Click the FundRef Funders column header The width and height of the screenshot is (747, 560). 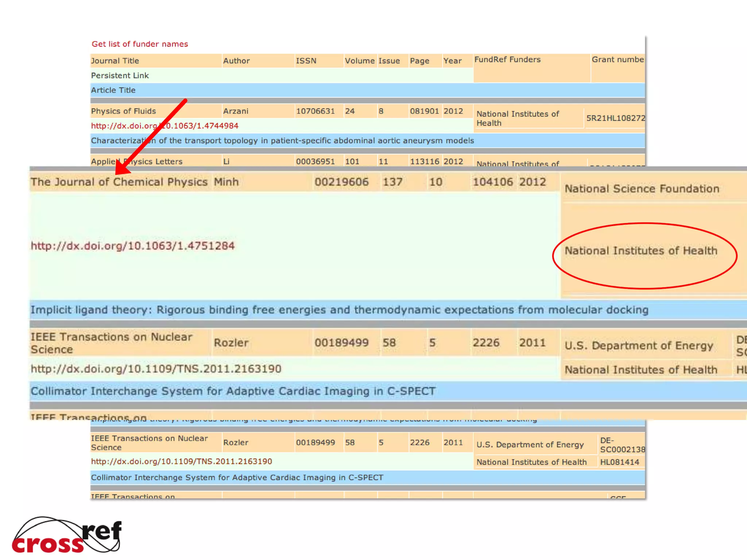click(x=507, y=60)
